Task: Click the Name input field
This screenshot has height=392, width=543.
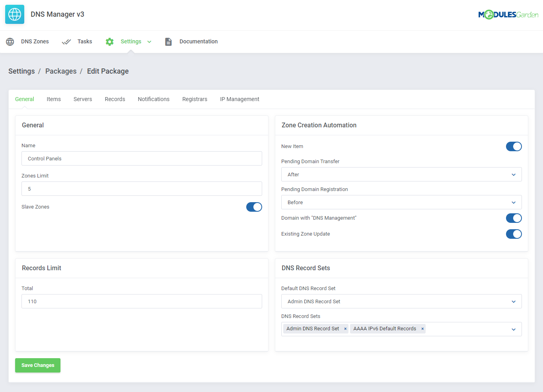Action: pos(142,158)
